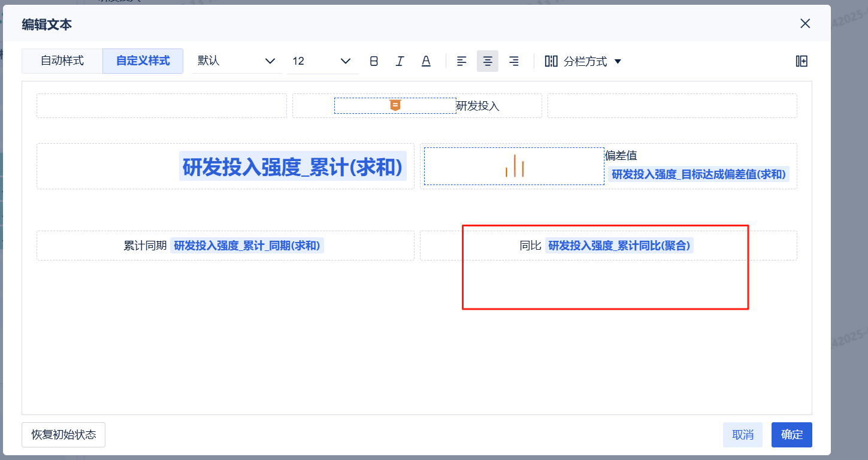Click the add column icon at toolbar right
The height and width of the screenshot is (460, 868).
pyautogui.click(x=802, y=61)
